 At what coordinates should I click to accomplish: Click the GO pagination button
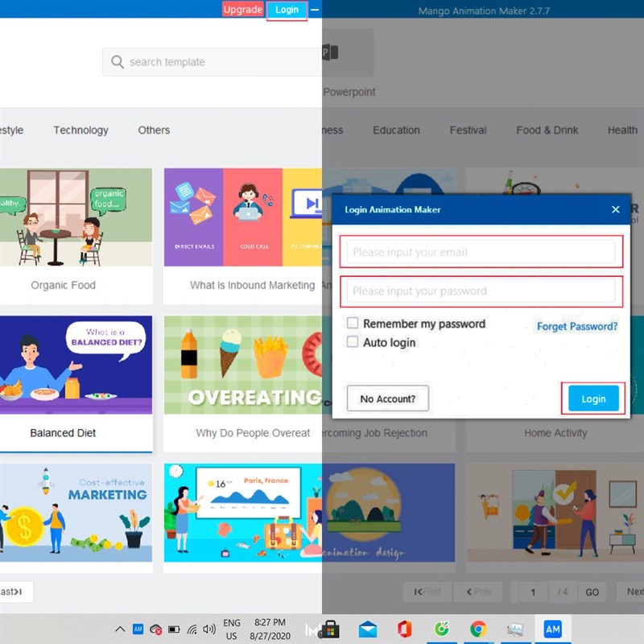click(x=592, y=592)
